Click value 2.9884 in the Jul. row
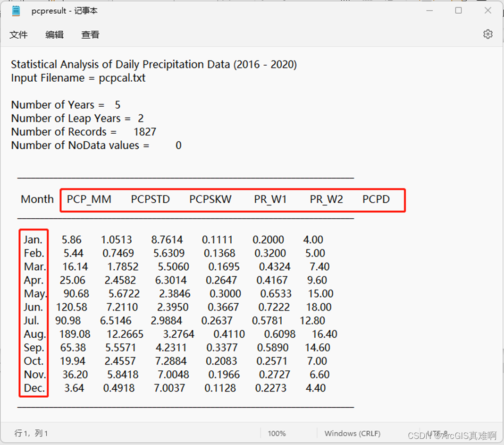Screen dimensions: 504x445 (166, 321)
